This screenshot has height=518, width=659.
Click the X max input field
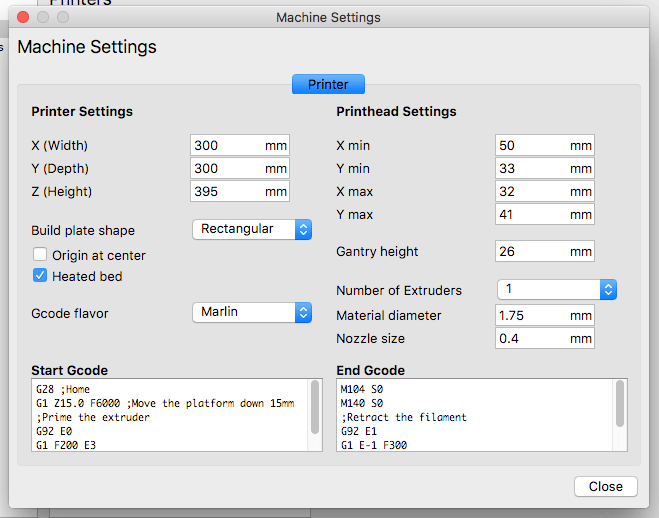pos(545,192)
